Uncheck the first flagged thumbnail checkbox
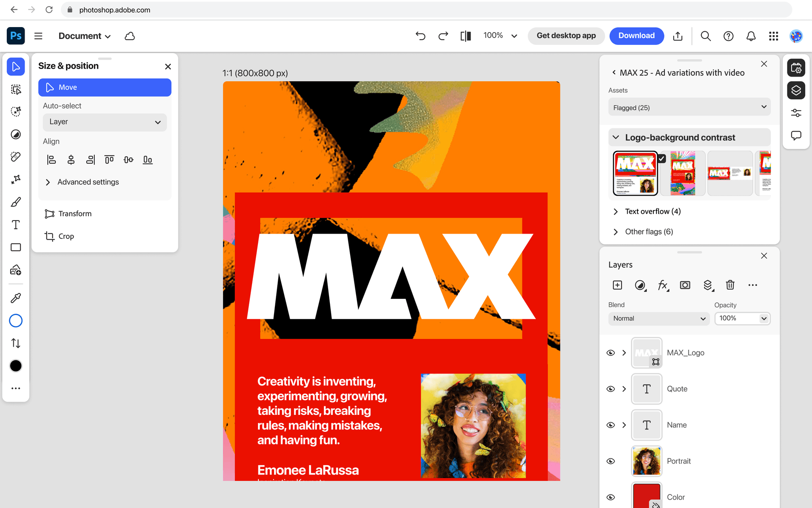The height and width of the screenshot is (508, 812). 662,158
